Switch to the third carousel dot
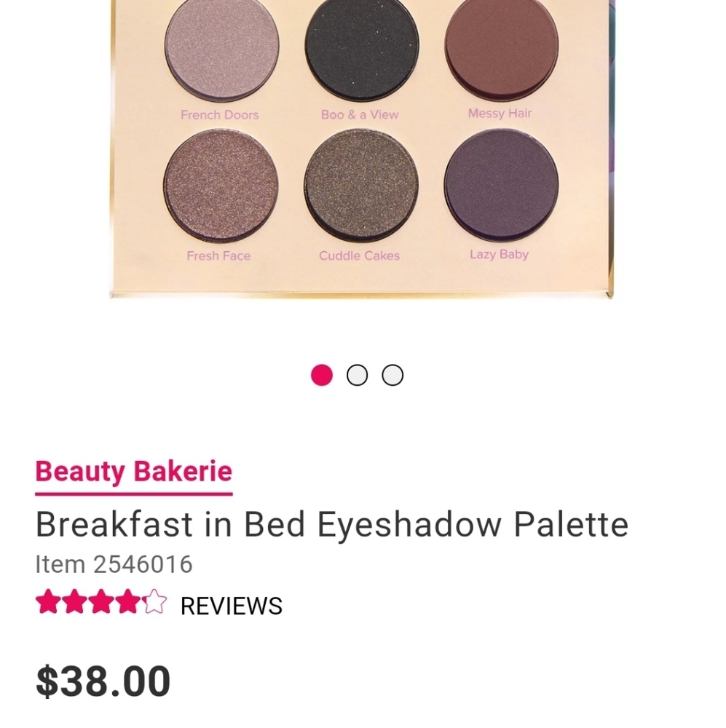 click(392, 375)
